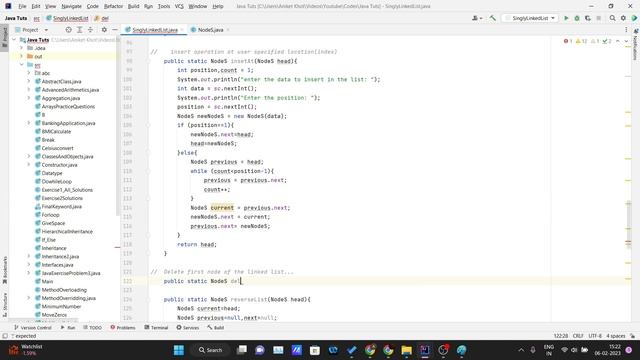Click the Task View taskbar icon
Screen dimensions: 640x360
point(242,350)
